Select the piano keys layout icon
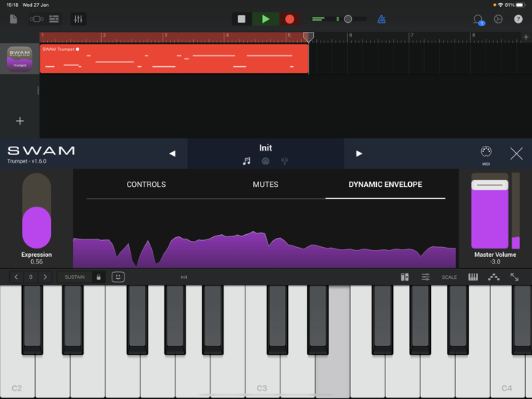Image resolution: width=532 pixels, height=399 pixels. click(473, 277)
